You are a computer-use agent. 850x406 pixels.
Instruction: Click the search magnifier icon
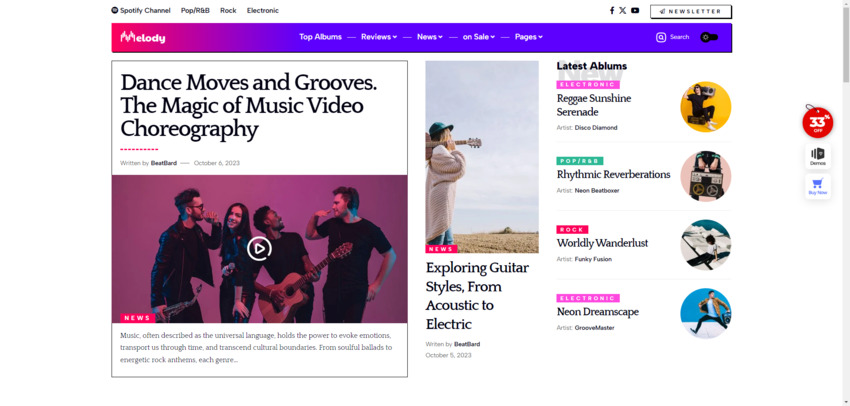click(660, 37)
